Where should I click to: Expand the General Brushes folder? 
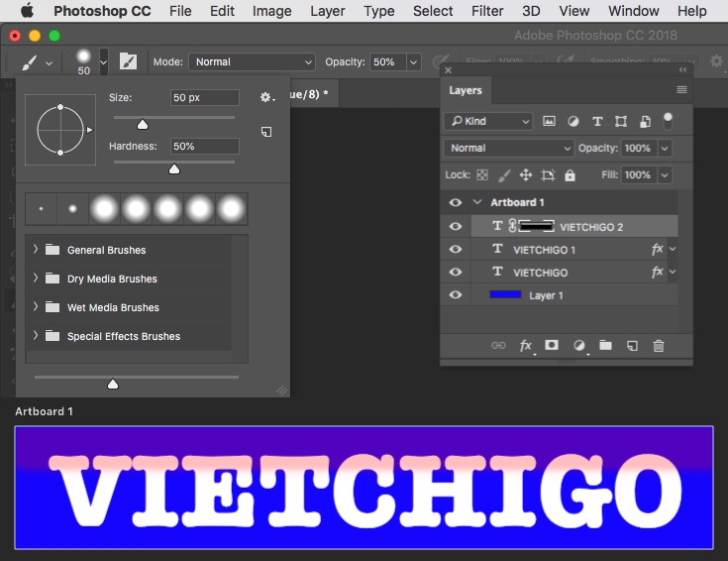pos(36,250)
